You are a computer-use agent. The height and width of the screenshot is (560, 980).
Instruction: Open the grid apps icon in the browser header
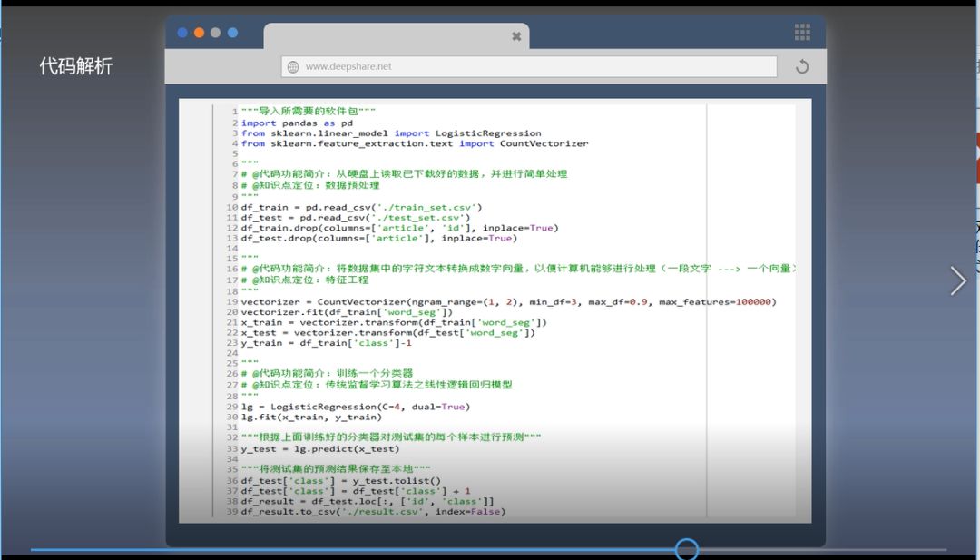coord(802,33)
